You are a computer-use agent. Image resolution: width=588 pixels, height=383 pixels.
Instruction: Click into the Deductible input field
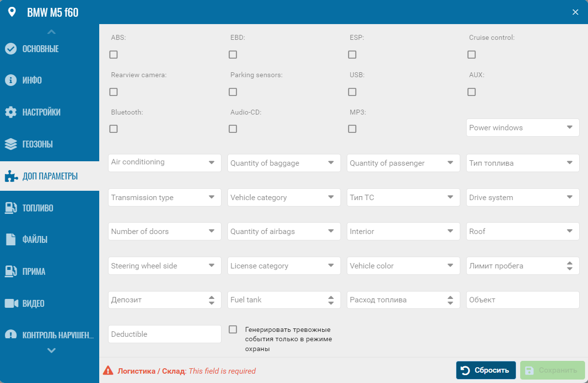click(x=165, y=334)
